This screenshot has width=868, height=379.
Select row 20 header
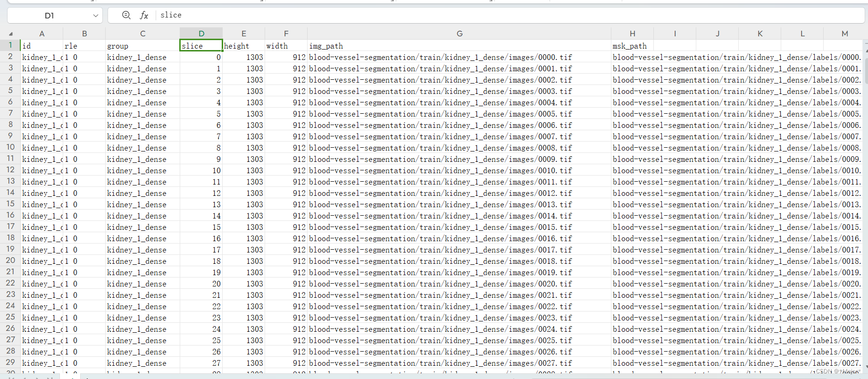click(x=10, y=261)
